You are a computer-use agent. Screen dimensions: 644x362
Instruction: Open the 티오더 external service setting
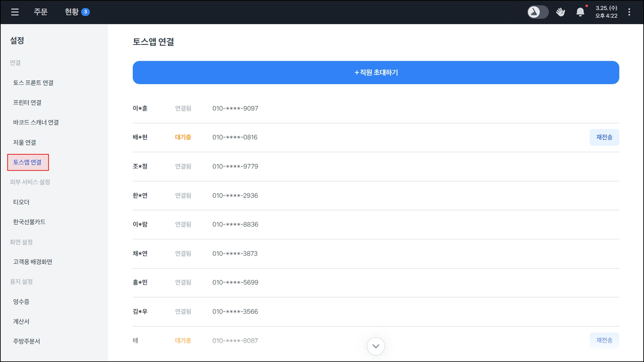coord(21,202)
